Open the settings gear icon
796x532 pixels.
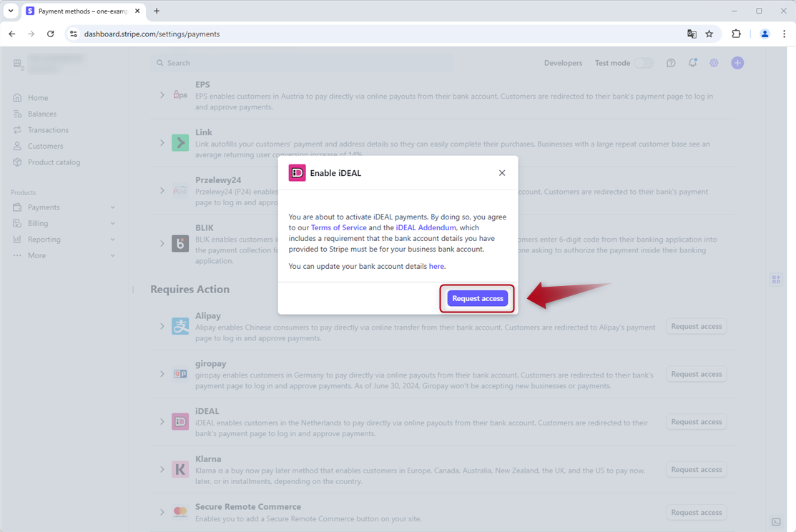714,63
